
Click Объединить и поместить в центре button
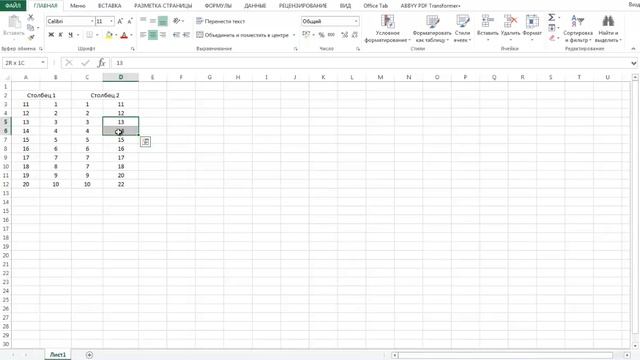coord(242,35)
